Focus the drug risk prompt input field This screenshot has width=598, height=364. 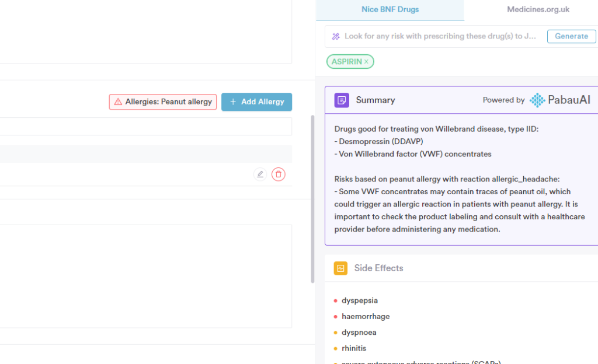[440, 36]
